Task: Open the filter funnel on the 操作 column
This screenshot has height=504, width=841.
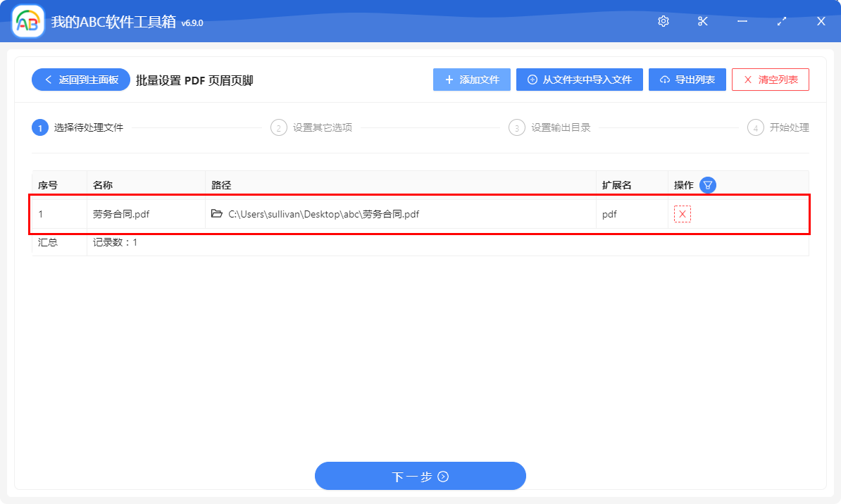Action: click(706, 184)
